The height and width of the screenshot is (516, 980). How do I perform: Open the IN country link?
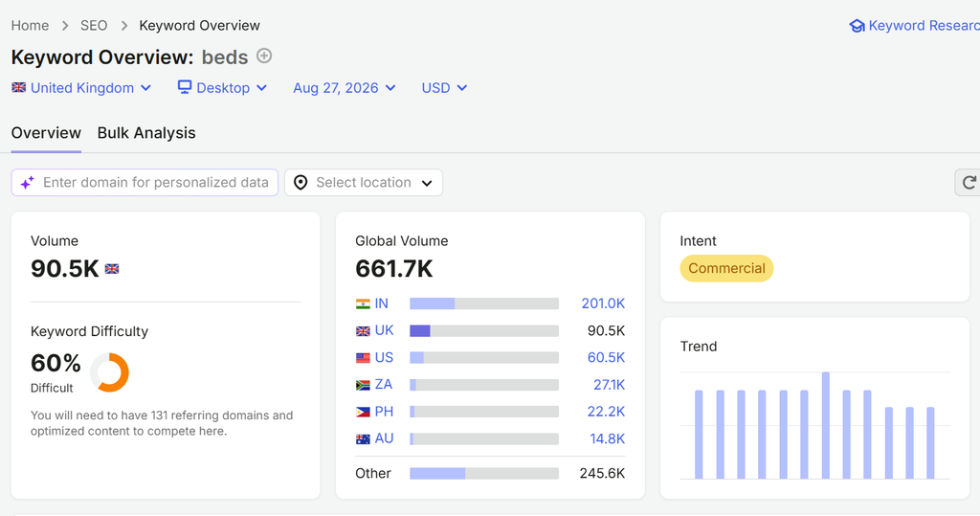[381, 304]
